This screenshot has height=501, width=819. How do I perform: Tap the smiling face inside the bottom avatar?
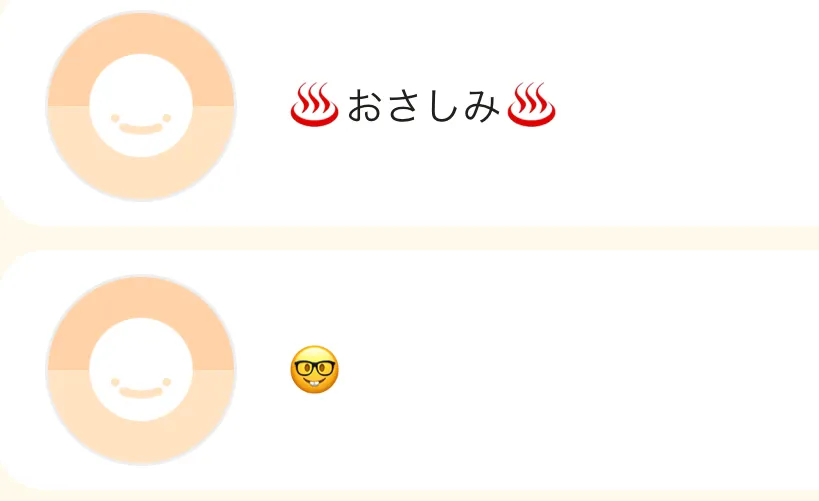click(x=141, y=370)
